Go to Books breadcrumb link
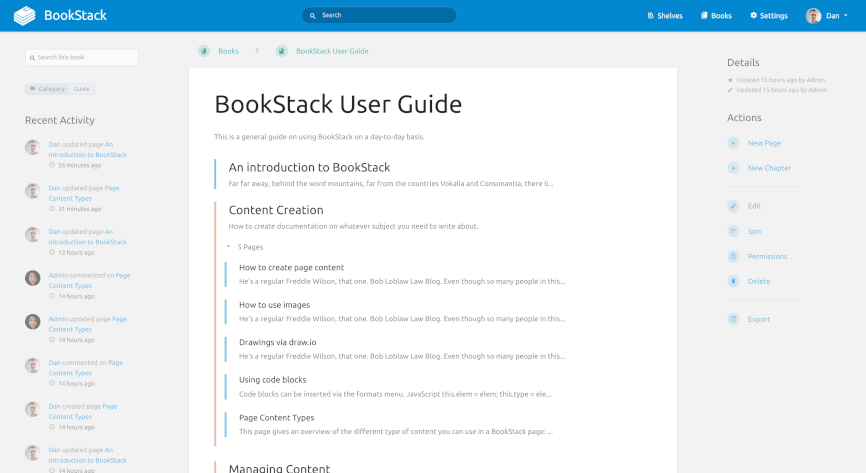This screenshot has height=473, width=866. pos(228,51)
